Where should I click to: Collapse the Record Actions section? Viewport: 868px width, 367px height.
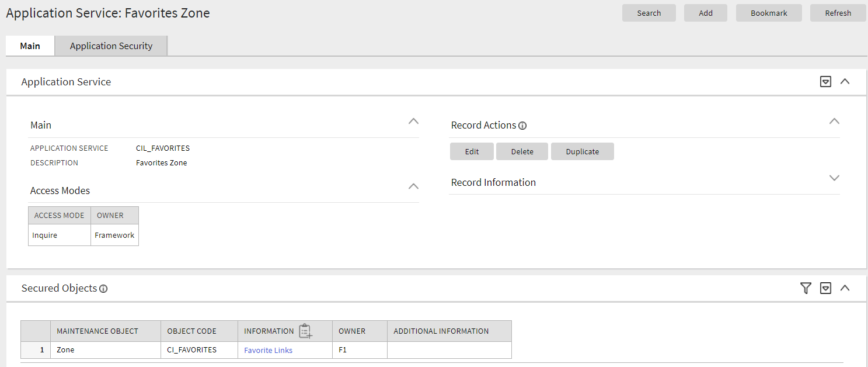[x=834, y=121]
